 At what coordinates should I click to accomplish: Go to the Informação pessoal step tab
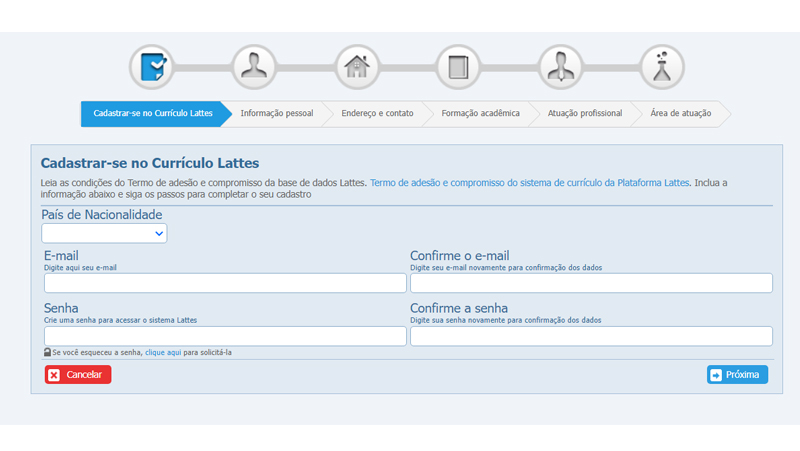pyautogui.click(x=277, y=113)
